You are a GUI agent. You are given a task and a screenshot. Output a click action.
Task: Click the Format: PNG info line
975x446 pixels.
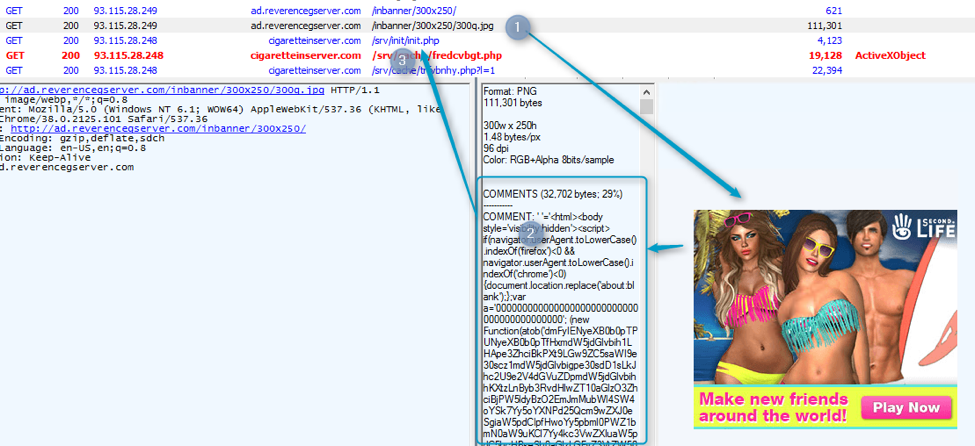coord(512,90)
